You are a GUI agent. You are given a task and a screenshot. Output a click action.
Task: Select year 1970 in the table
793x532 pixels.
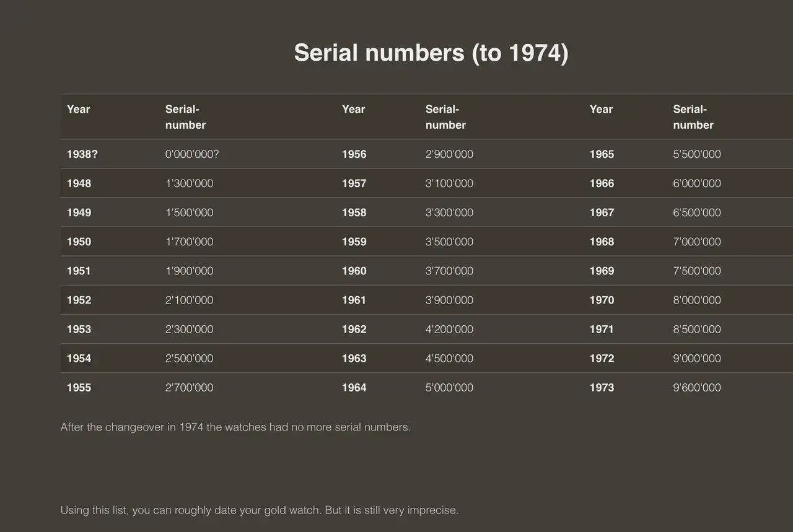tap(602, 300)
